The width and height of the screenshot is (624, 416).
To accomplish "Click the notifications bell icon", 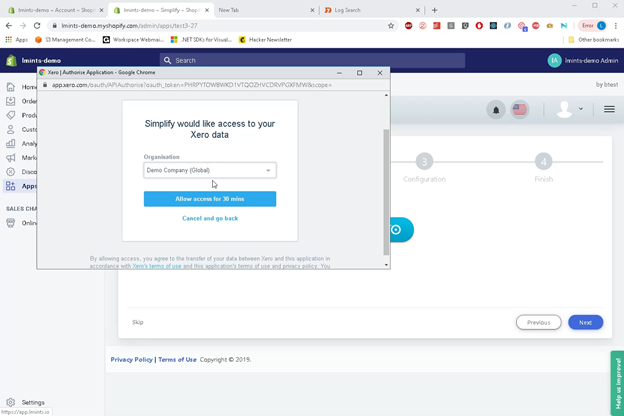I will coord(496,110).
